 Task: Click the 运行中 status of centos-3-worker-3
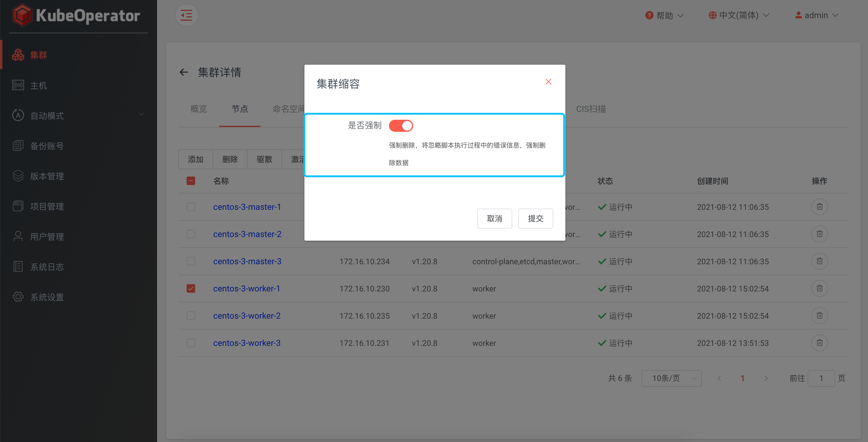pos(615,343)
